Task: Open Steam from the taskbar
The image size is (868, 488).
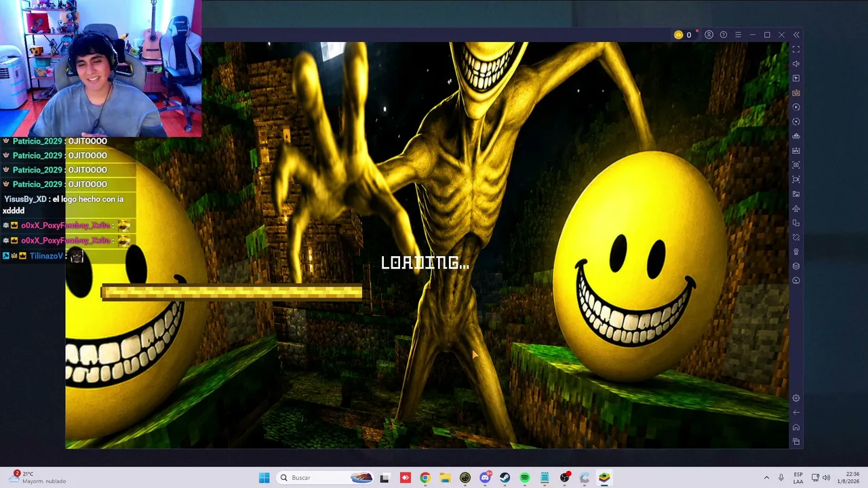Action: [505, 478]
